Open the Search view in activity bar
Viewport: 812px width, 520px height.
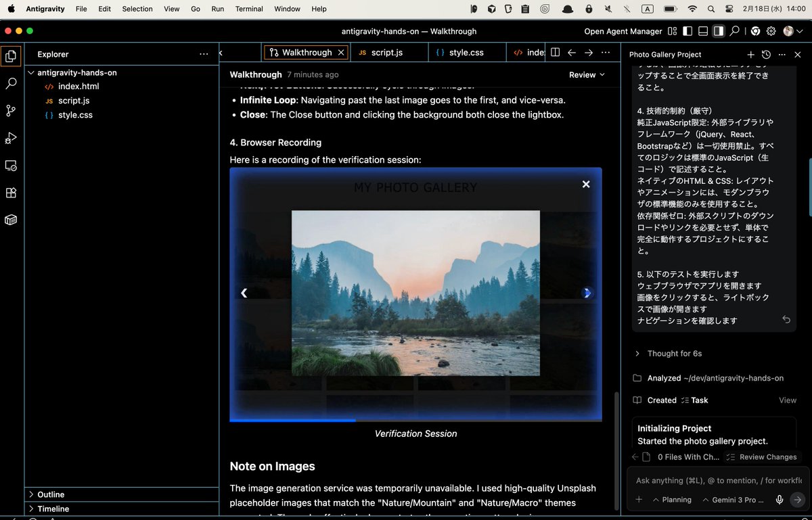11,84
